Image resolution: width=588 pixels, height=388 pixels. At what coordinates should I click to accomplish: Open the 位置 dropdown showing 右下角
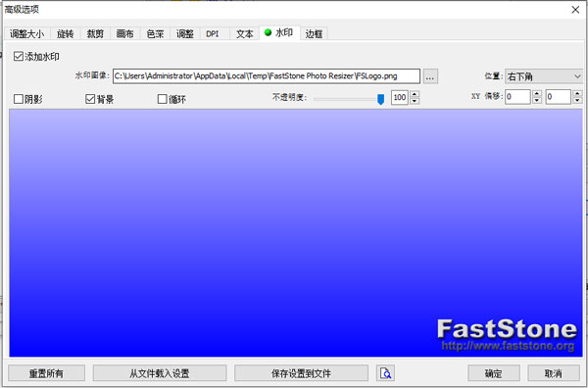544,76
